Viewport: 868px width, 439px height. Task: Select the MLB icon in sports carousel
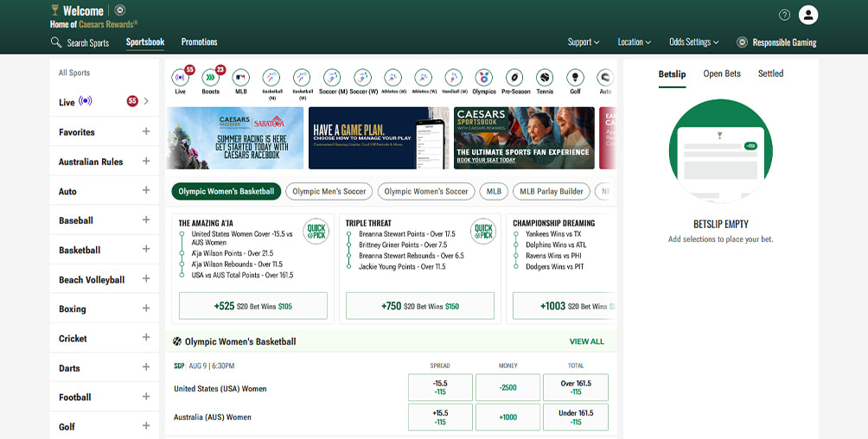point(241,78)
